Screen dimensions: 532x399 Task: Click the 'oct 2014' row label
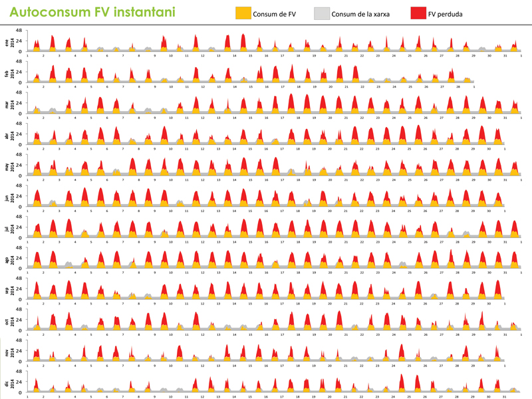coord(9,321)
